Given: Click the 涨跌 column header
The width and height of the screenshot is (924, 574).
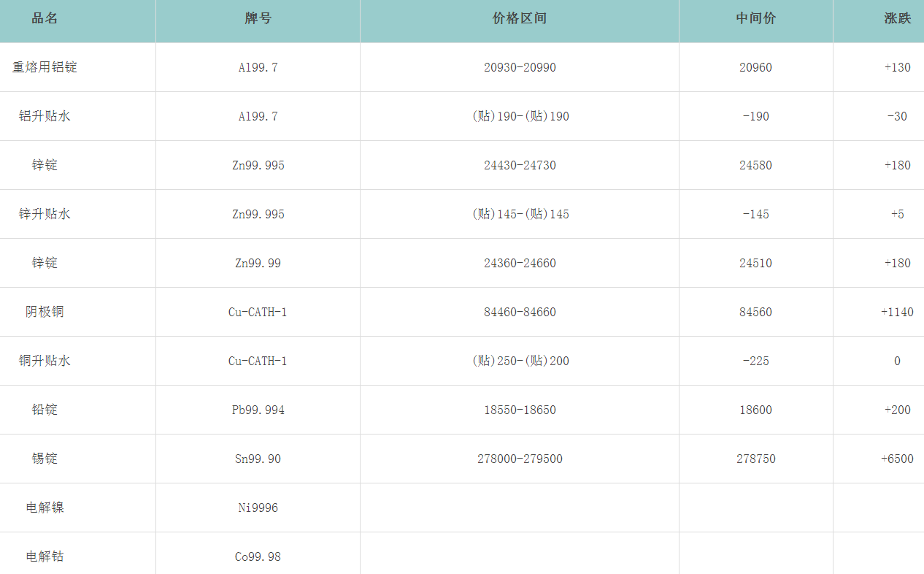Looking at the screenshot, I should [897, 19].
